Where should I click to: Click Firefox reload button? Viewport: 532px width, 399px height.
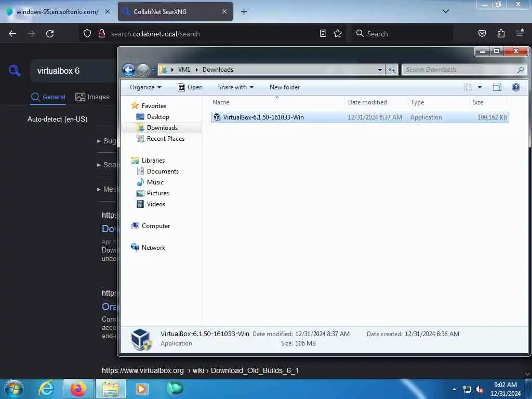50,34
